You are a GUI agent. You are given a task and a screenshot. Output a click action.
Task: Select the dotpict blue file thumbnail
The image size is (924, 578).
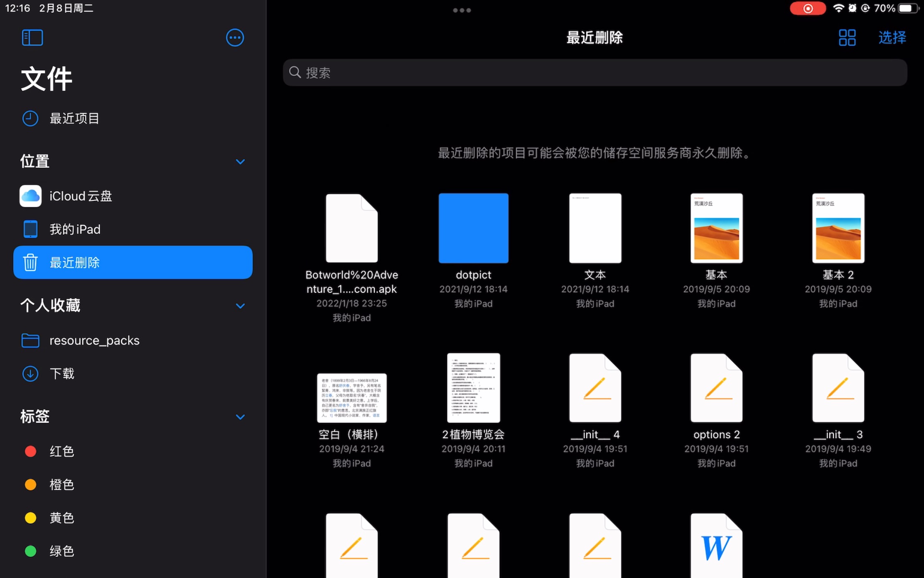[x=473, y=228]
